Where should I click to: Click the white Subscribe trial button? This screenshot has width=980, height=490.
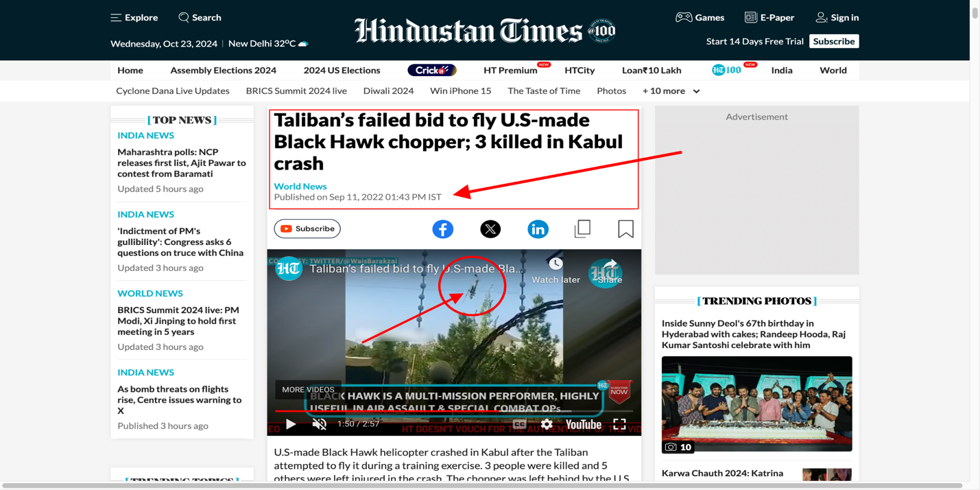tap(834, 41)
